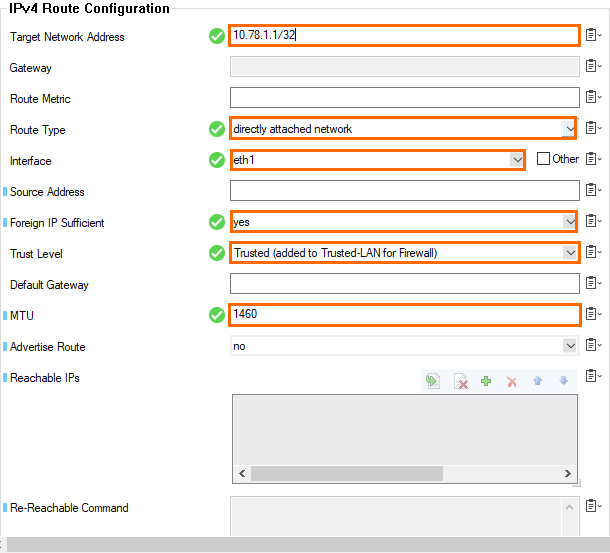Image resolution: width=610 pixels, height=553 pixels.
Task: Open clipboard menu beside Re-Reachable Command
Action: tap(593, 506)
